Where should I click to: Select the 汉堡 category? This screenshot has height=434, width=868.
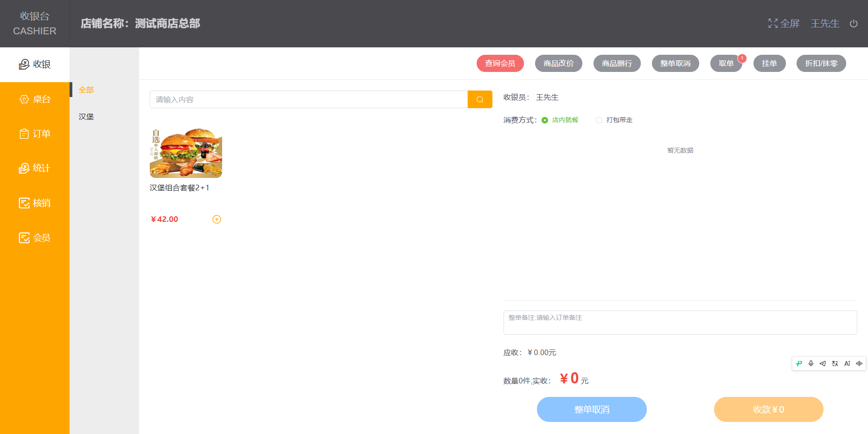(x=86, y=117)
